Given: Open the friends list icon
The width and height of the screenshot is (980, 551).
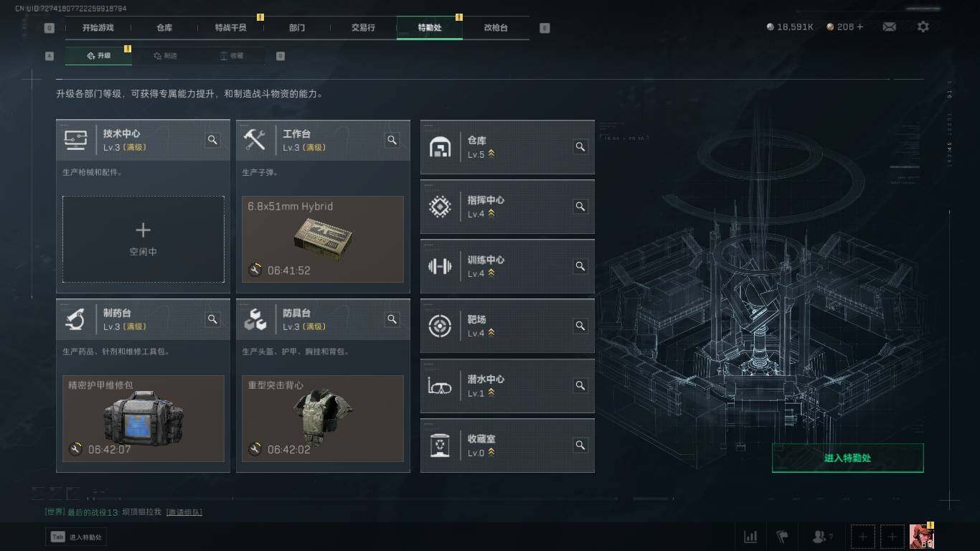Looking at the screenshot, I should pyautogui.click(x=822, y=536).
